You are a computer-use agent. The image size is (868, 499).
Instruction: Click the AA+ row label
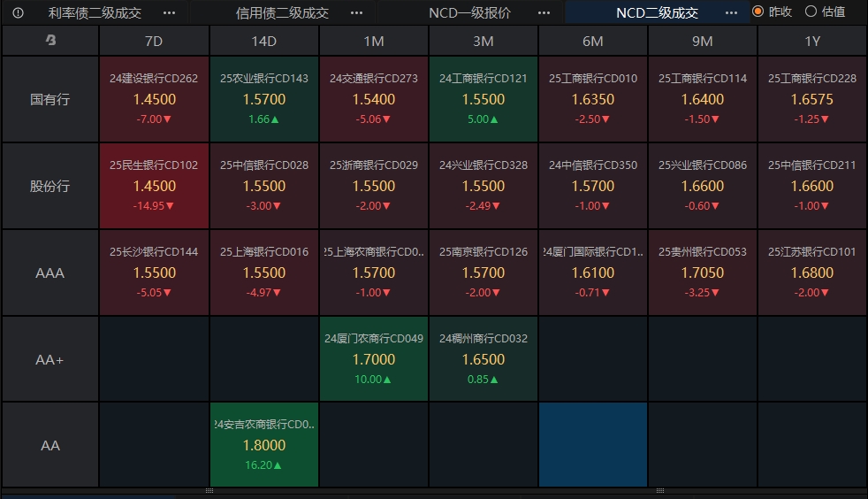click(x=49, y=359)
